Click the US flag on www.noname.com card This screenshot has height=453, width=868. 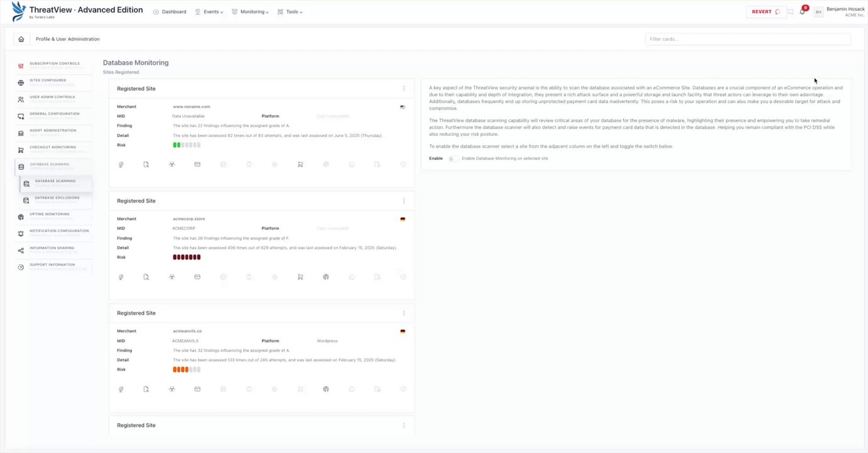tap(403, 107)
